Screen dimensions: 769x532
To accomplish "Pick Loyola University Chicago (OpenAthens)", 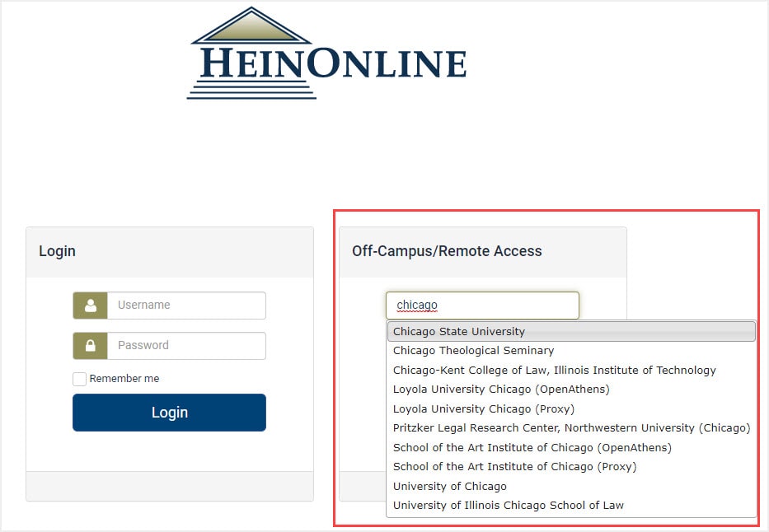I will point(571,390).
